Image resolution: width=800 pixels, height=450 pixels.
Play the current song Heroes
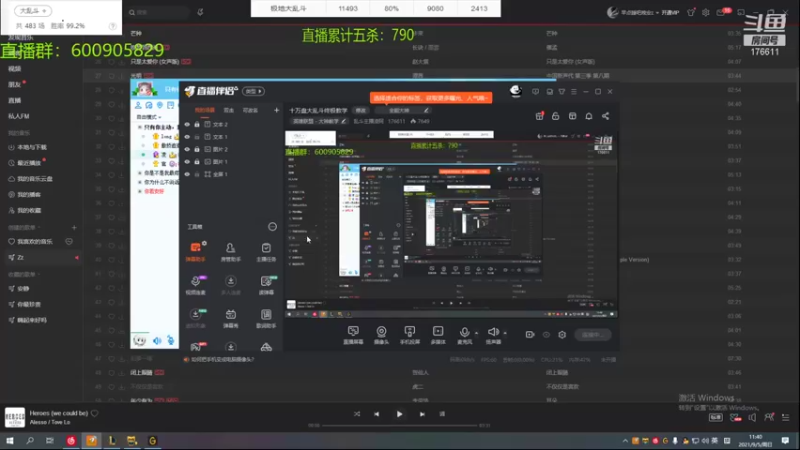(399, 414)
